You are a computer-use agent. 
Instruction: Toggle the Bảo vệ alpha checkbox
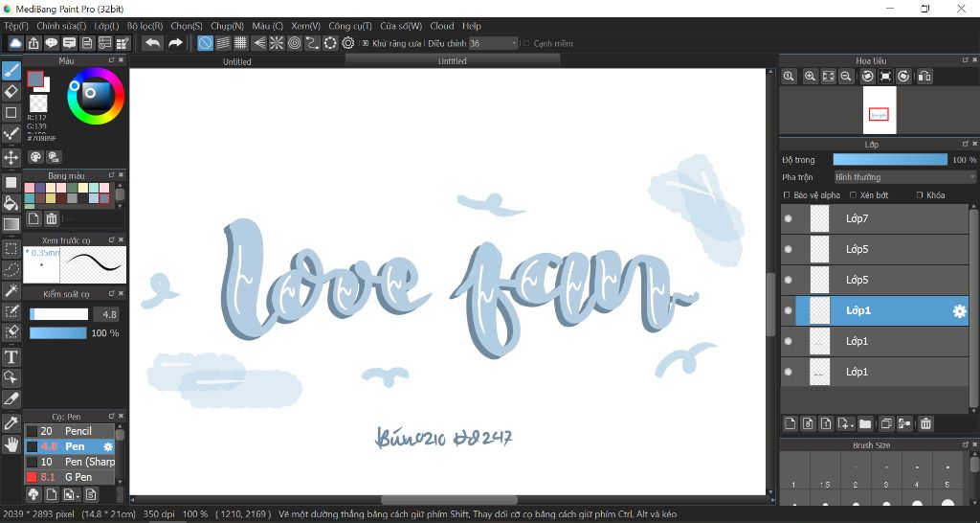coord(787,195)
